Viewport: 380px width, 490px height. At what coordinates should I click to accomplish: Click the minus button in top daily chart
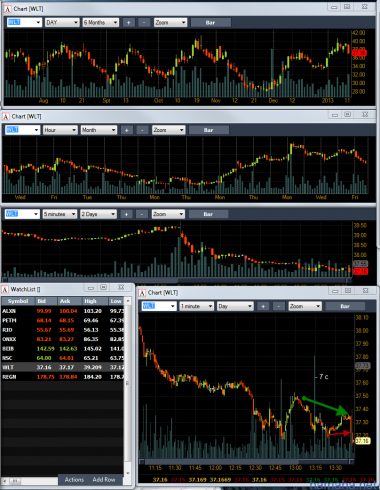[144, 22]
